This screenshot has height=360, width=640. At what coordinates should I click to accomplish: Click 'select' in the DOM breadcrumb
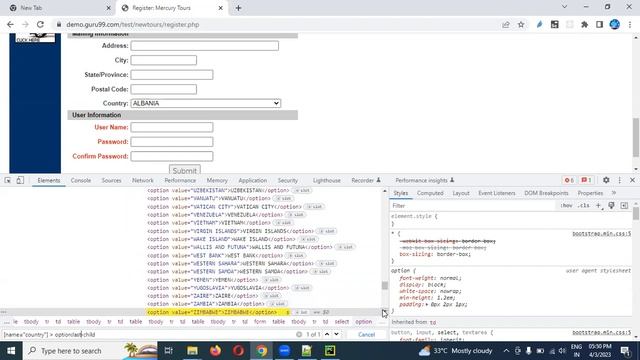point(342,322)
